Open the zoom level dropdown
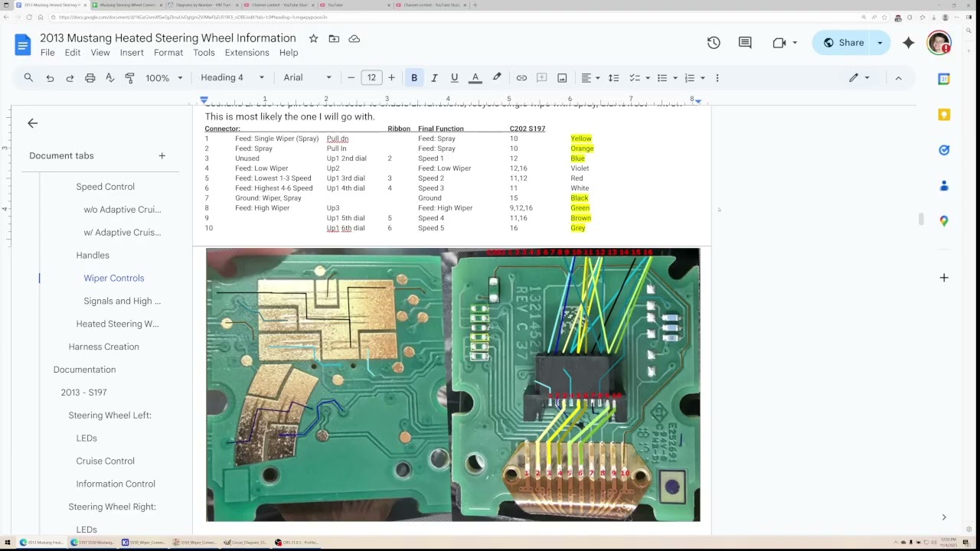The height and width of the screenshot is (551, 980). [x=164, y=77]
